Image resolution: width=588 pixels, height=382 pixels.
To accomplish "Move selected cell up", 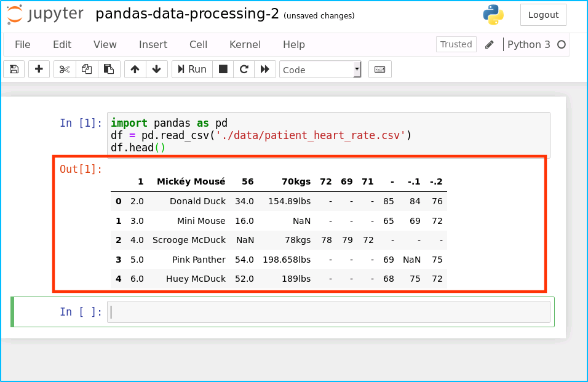I will 135,70.
